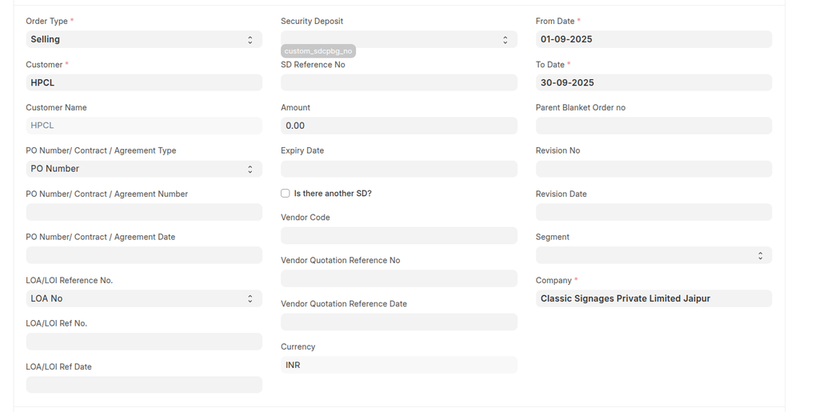Select the Amount field showing 0.00
This screenshot has height=412, width=819.
tap(398, 126)
